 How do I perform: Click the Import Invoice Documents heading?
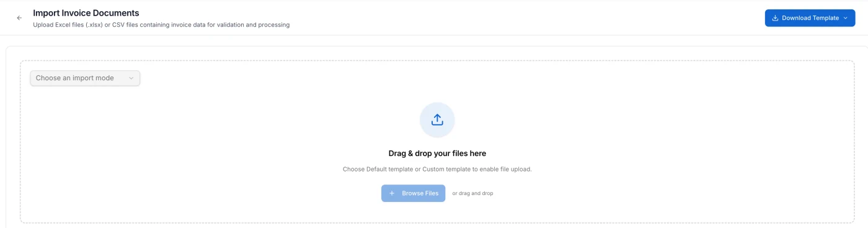click(x=86, y=13)
